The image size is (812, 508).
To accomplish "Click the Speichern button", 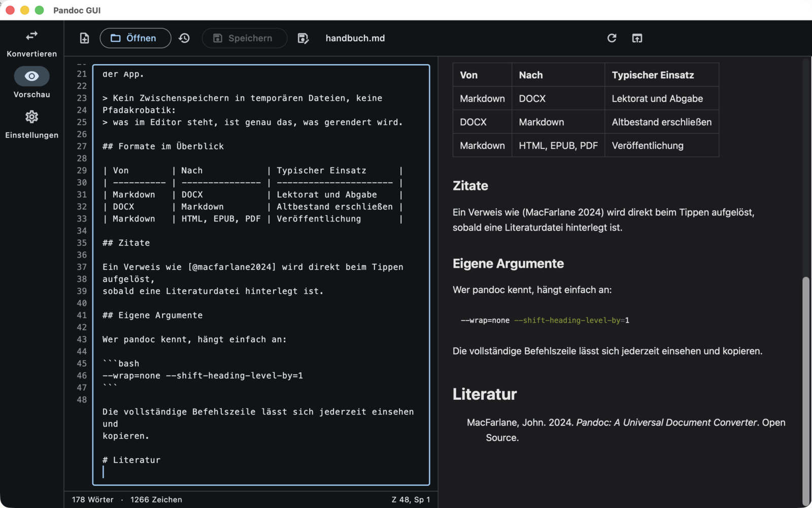I will (244, 38).
